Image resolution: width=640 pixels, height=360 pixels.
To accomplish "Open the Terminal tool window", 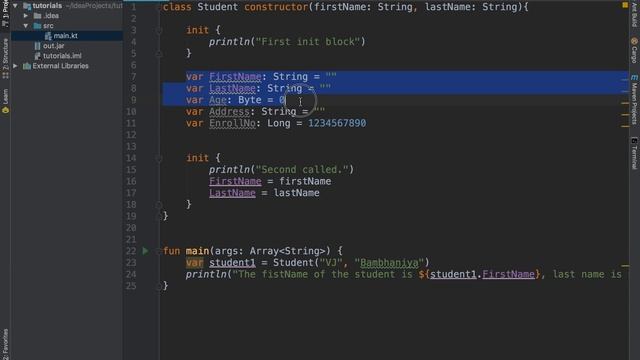I will (x=634, y=153).
